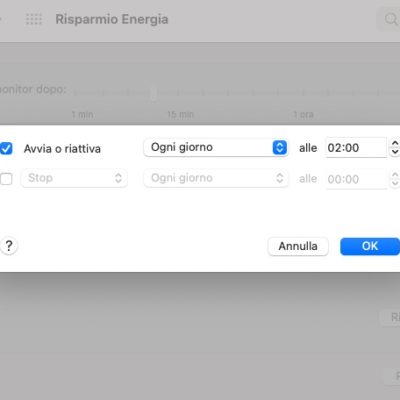Open the dimmed Ogni giorno dropdown in Stop row
Viewport: 400px width, 400px height.
point(216,178)
